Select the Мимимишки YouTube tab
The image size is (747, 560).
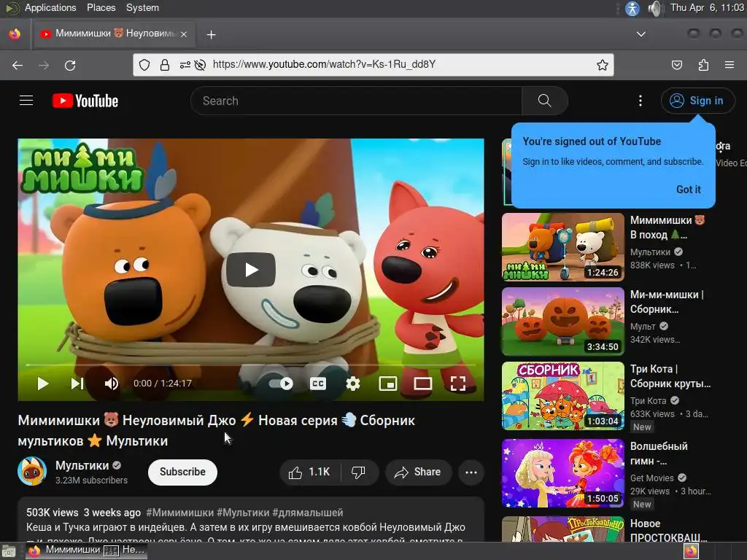(113, 34)
